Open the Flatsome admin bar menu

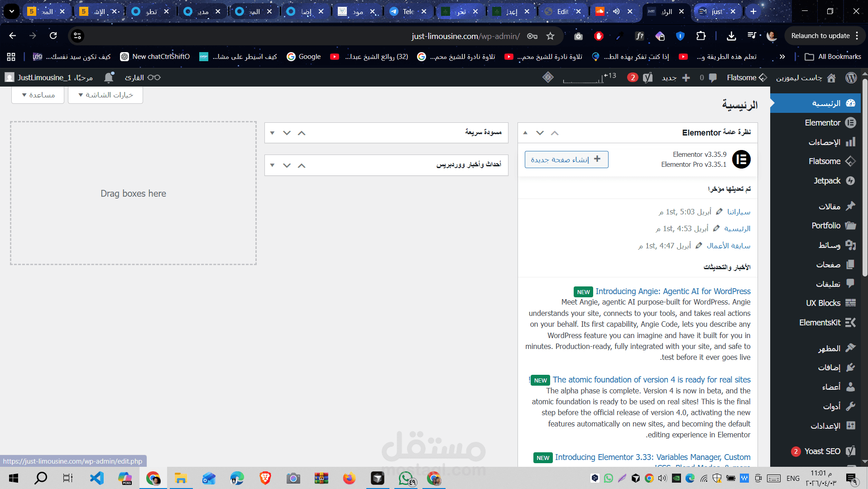(x=747, y=77)
